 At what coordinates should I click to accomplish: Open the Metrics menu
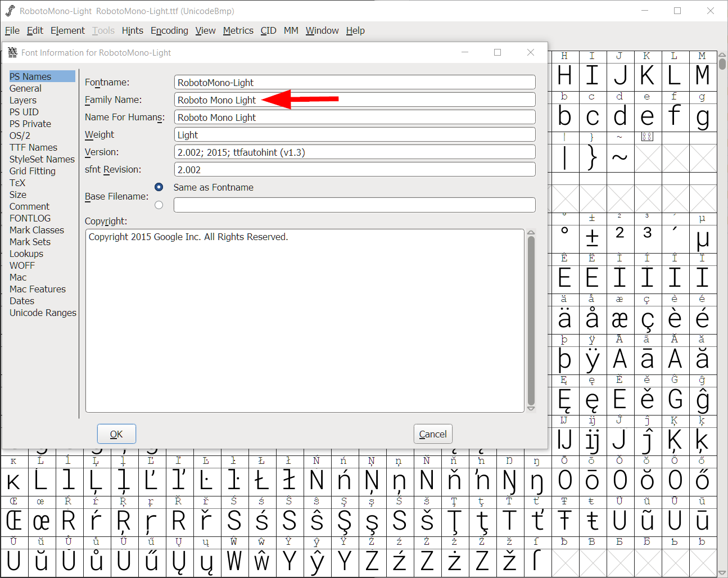point(238,30)
